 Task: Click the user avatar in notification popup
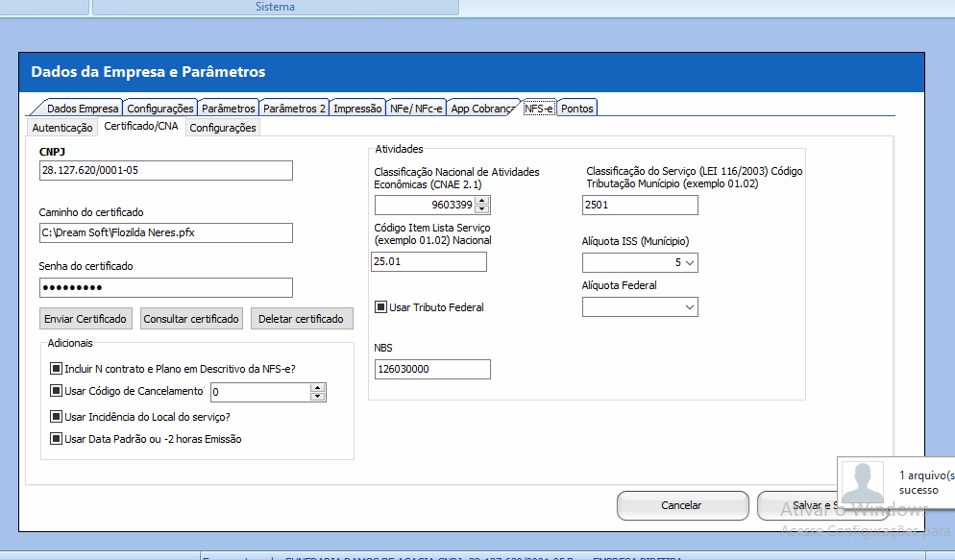[862, 482]
